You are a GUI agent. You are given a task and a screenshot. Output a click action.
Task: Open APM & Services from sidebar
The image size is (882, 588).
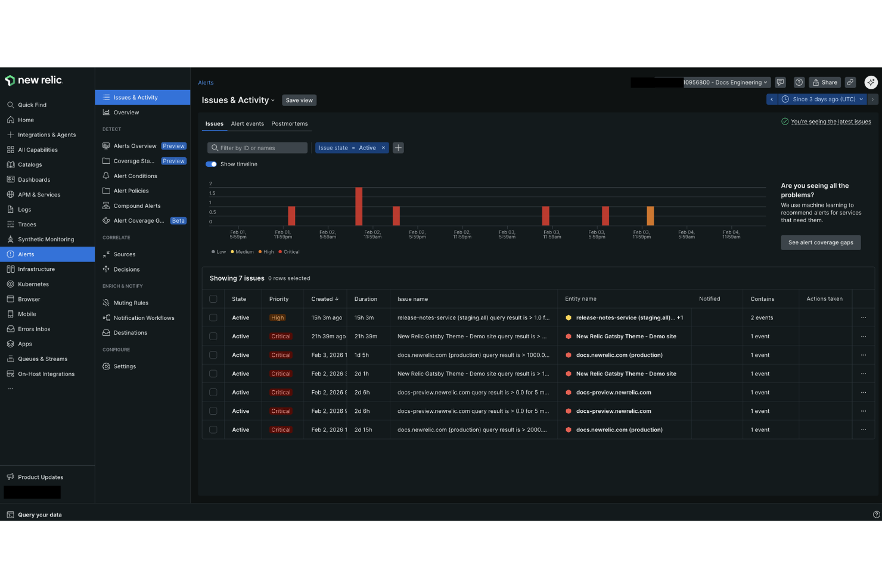coord(39,194)
